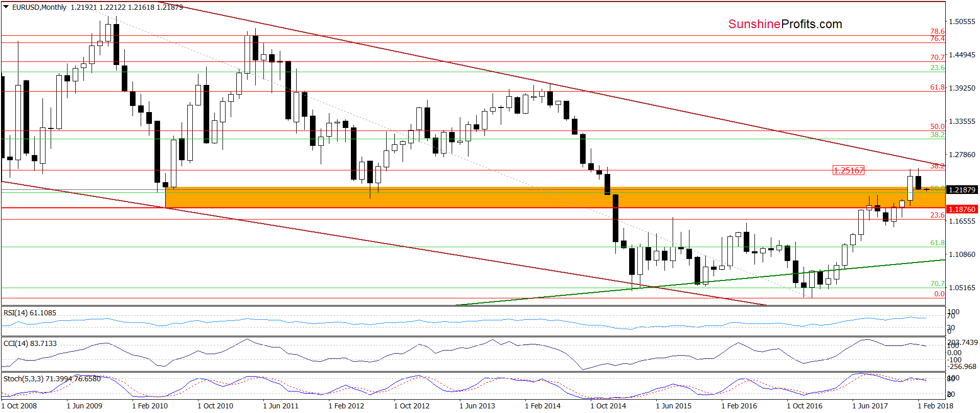
Task: Click the 1 Feb 2014 date label
Action: [543, 406]
